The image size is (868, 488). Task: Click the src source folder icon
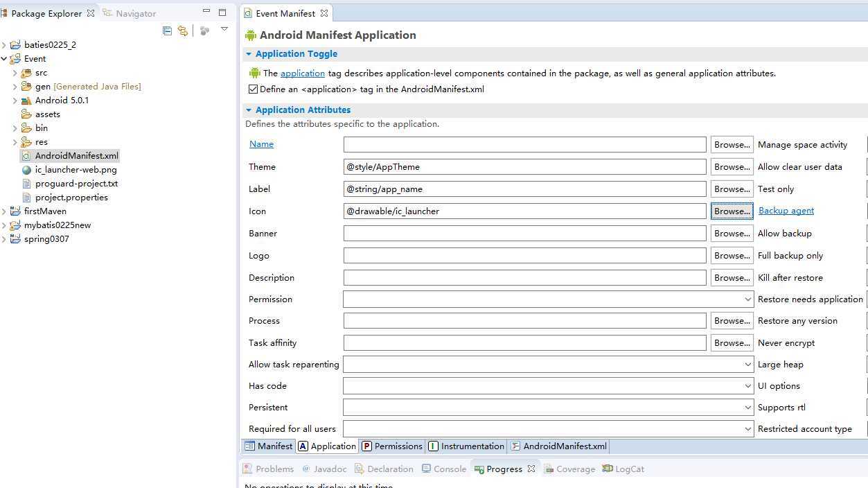(26, 73)
